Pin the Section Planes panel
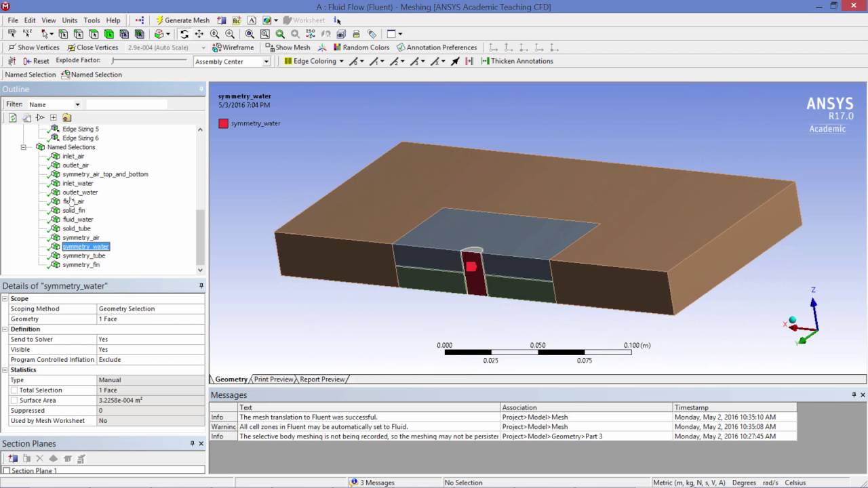 click(x=192, y=443)
